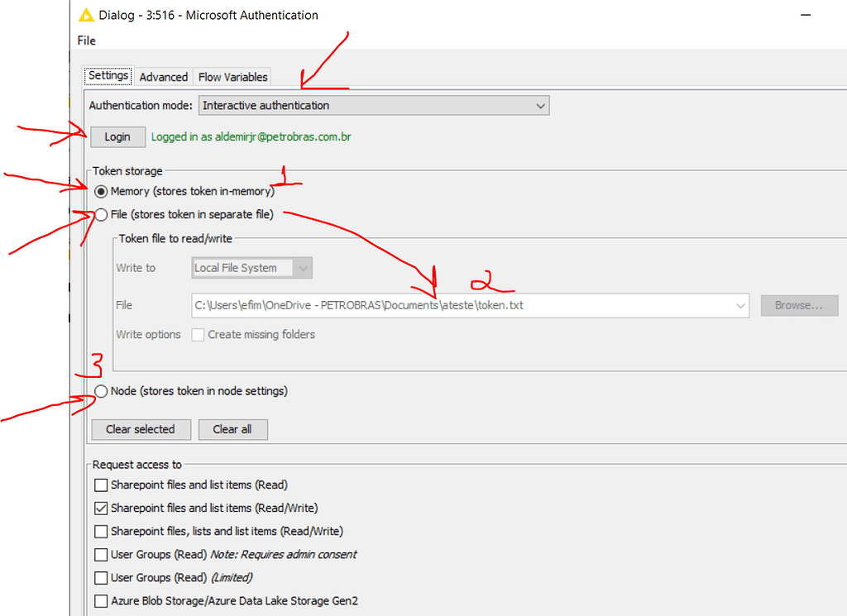Screen dimensions: 847x616
Task: Select the Node token storage option
Action: coord(101,391)
